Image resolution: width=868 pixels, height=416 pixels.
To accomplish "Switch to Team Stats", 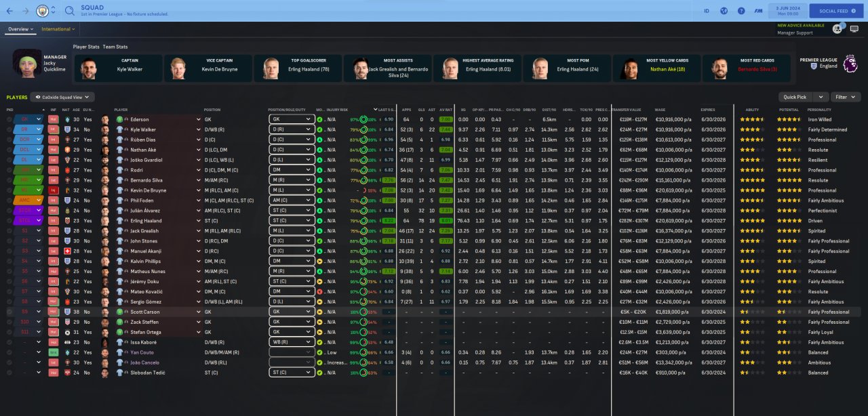I will 115,47.
